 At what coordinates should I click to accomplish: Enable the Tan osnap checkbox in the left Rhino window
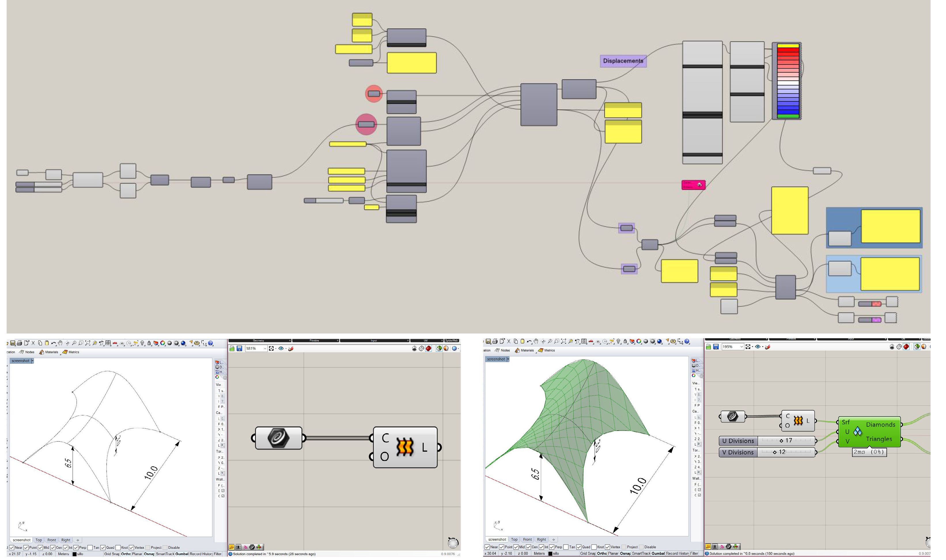pyautogui.click(x=90, y=548)
